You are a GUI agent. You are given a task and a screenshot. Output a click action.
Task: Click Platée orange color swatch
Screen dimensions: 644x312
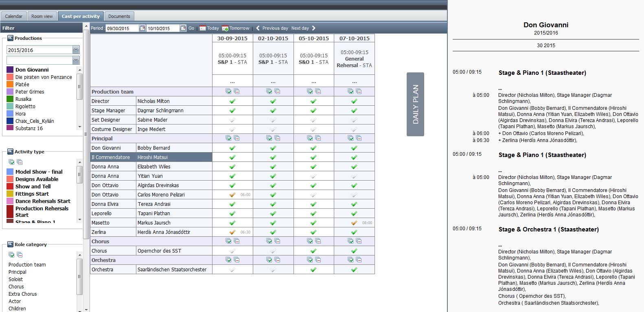(x=10, y=85)
